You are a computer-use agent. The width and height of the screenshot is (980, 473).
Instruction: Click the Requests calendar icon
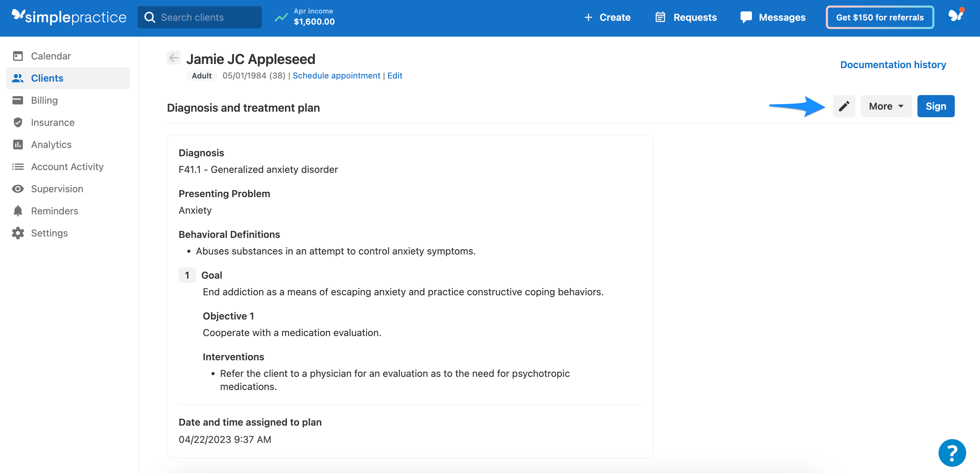click(660, 17)
